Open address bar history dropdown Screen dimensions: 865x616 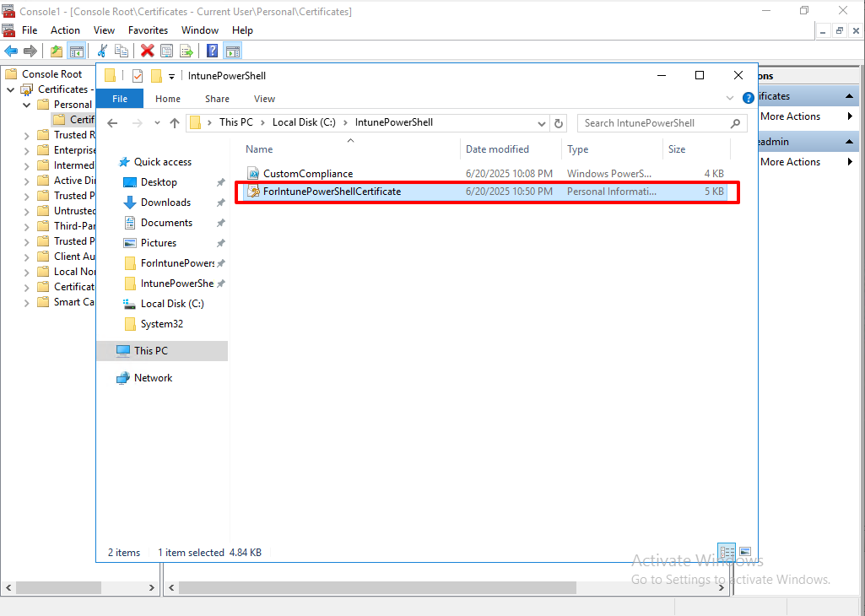point(542,123)
